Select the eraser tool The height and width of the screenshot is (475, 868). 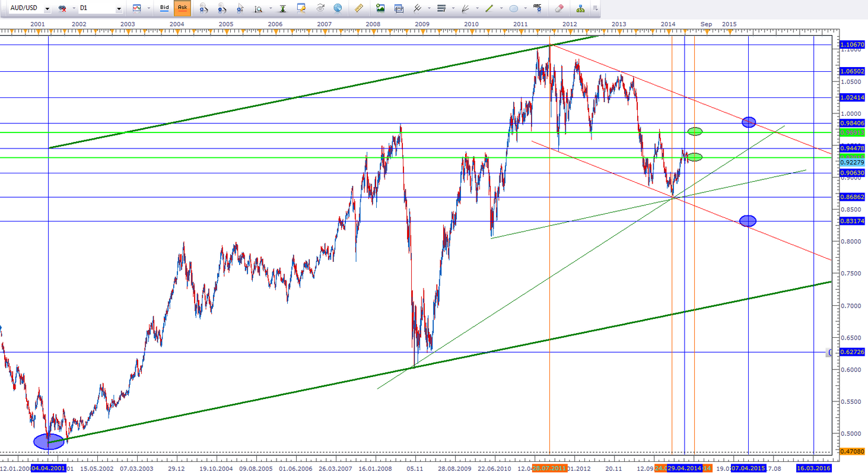(x=559, y=9)
